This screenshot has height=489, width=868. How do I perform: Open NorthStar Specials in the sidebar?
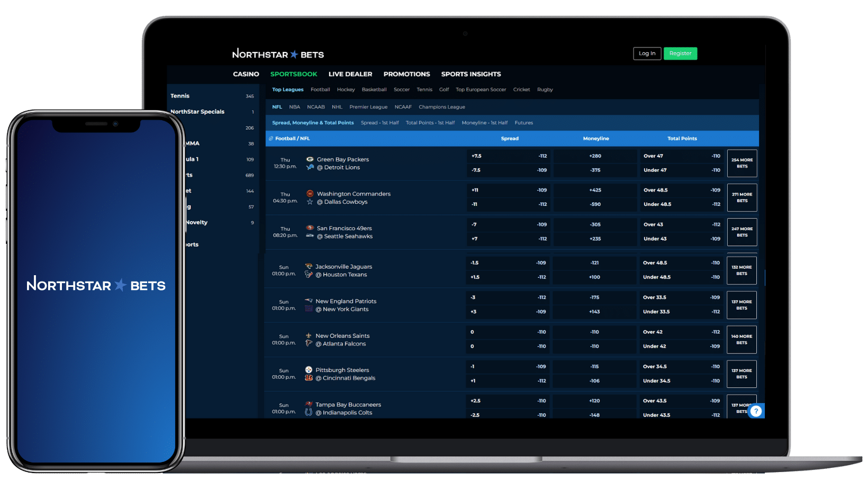tap(212, 112)
